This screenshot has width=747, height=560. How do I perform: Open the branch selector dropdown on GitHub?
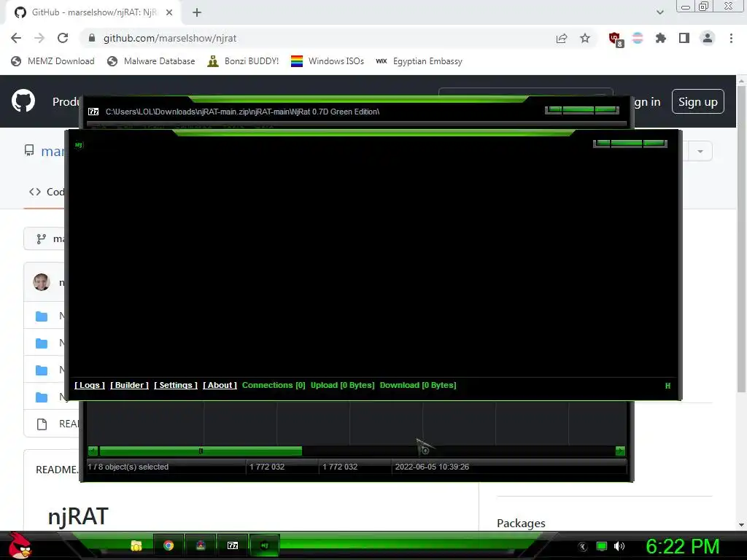(x=45, y=239)
